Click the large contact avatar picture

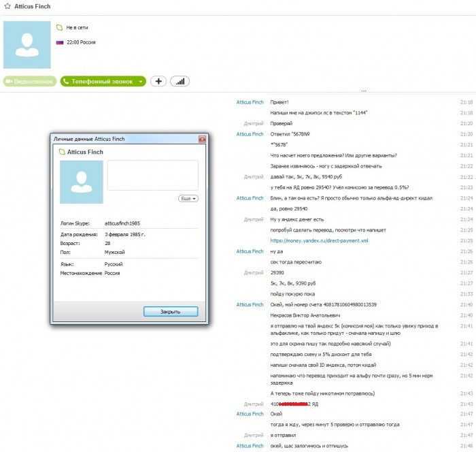pyautogui.click(x=27, y=45)
